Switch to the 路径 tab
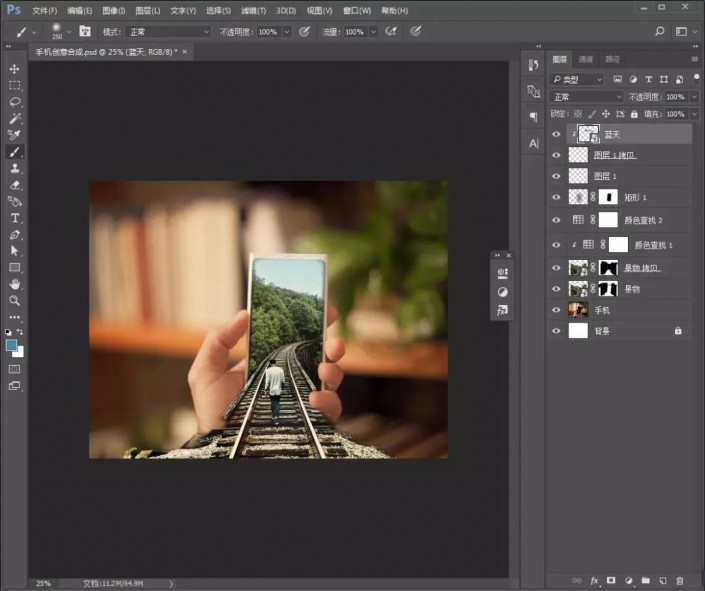 click(612, 59)
